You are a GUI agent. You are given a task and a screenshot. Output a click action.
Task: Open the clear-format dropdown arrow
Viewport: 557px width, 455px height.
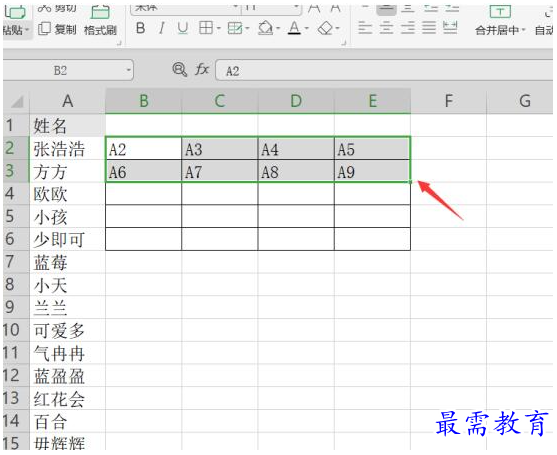point(337,28)
